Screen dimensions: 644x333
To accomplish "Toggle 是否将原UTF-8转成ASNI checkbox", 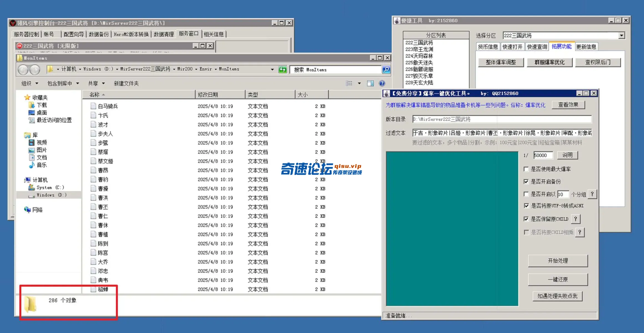I will pyautogui.click(x=526, y=206).
